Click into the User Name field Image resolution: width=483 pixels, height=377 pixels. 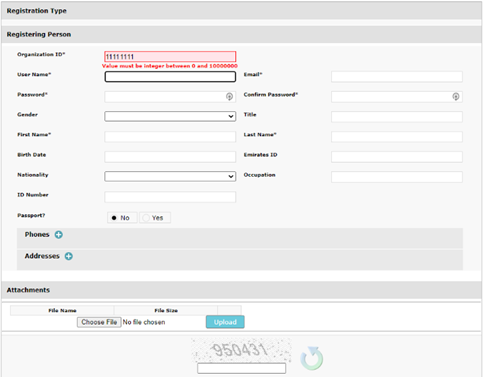(170, 77)
